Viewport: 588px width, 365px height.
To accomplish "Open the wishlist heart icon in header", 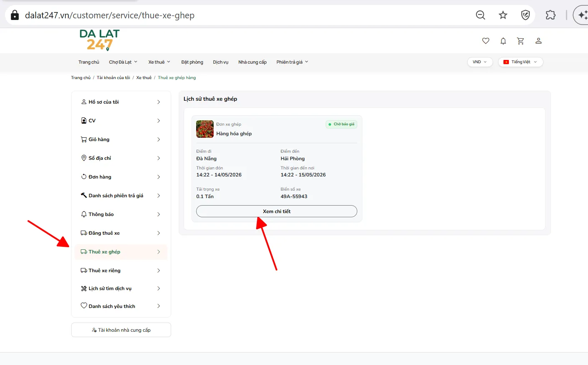I will point(486,41).
